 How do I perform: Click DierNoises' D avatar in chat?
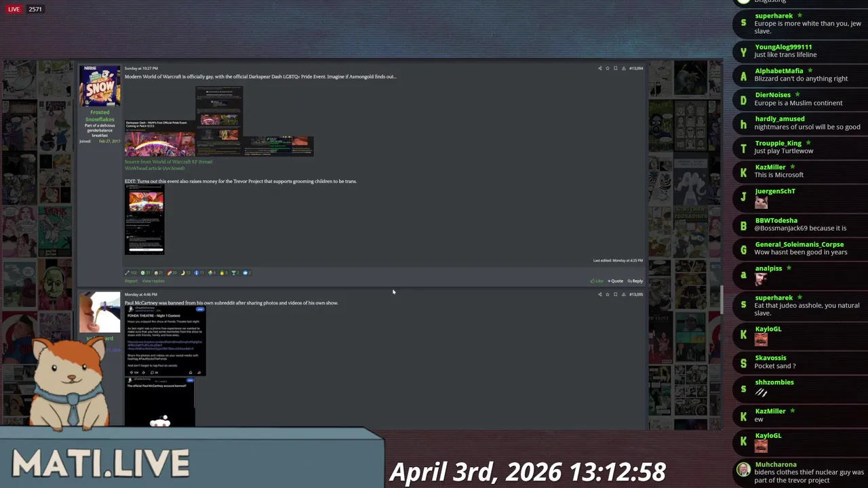coord(743,100)
